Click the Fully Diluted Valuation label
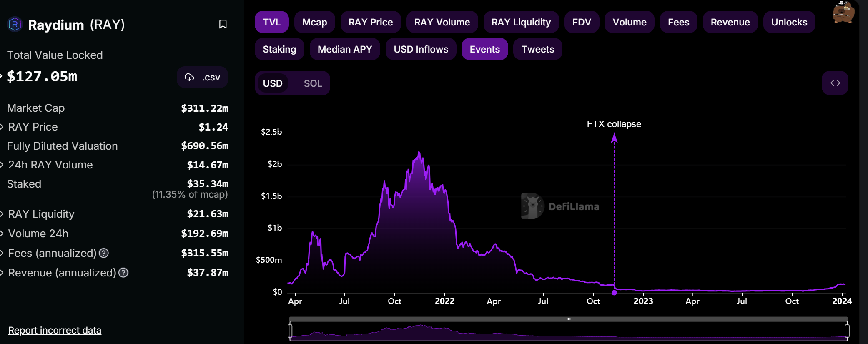 pyautogui.click(x=62, y=146)
